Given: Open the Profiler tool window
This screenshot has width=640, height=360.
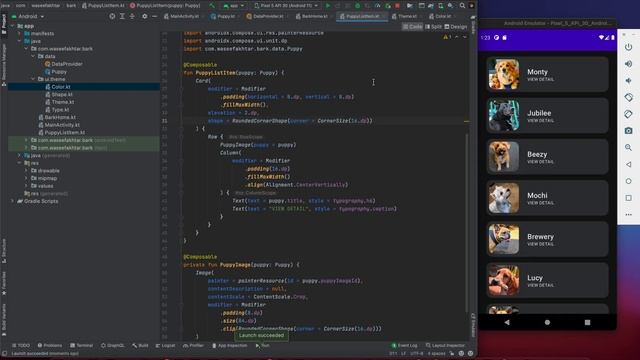Looking at the screenshot, I should pos(193,345).
